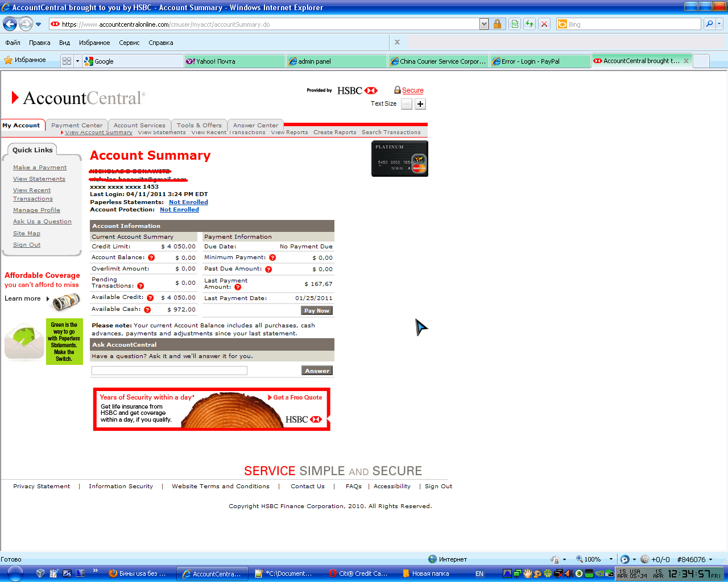Screen dimensions: 728x582
Task: Click the Refresh page icon
Action: tap(530, 24)
